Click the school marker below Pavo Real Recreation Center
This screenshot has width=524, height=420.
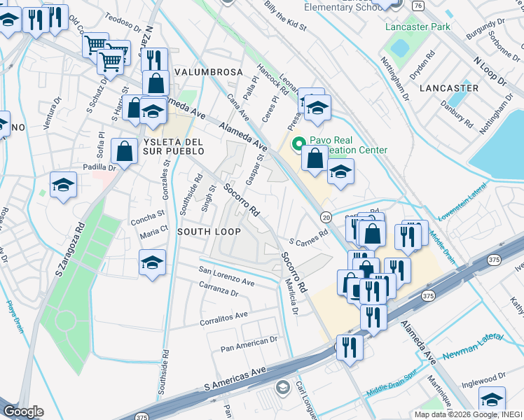pyautogui.click(x=341, y=174)
